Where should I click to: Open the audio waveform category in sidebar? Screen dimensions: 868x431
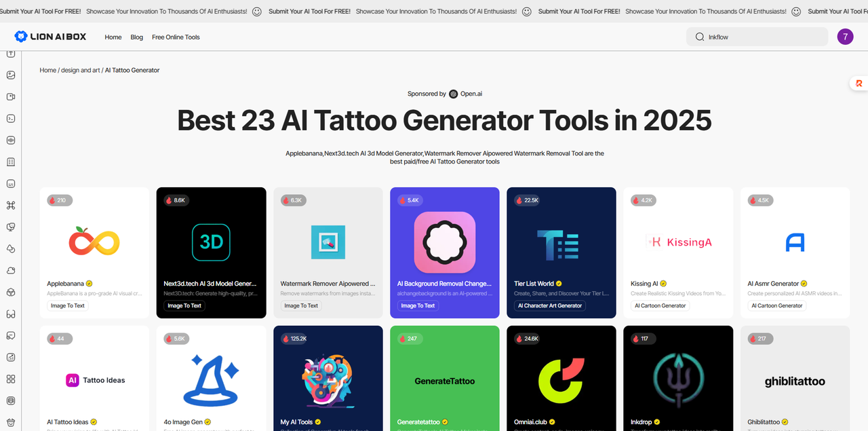click(11, 140)
